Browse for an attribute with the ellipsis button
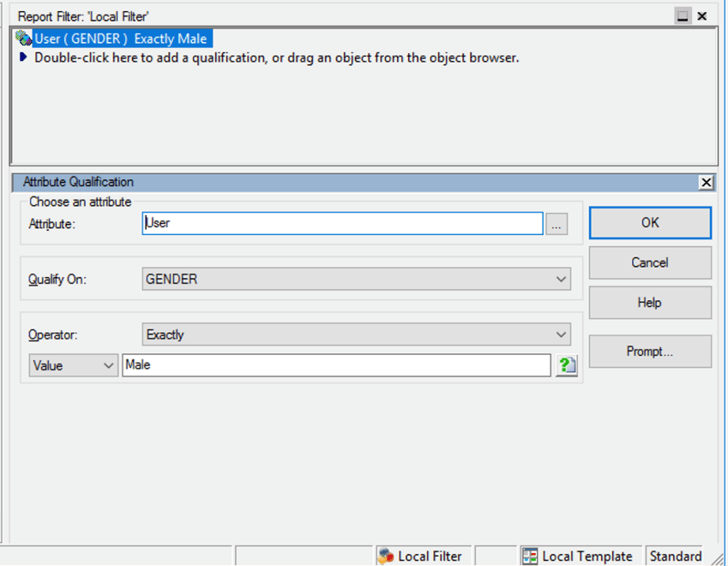 pos(557,224)
